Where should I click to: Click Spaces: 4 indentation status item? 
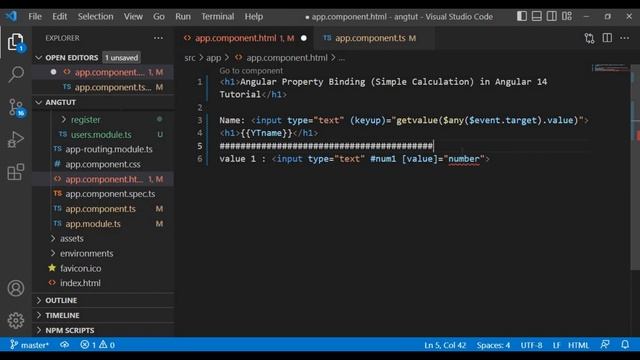pyautogui.click(x=493, y=345)
